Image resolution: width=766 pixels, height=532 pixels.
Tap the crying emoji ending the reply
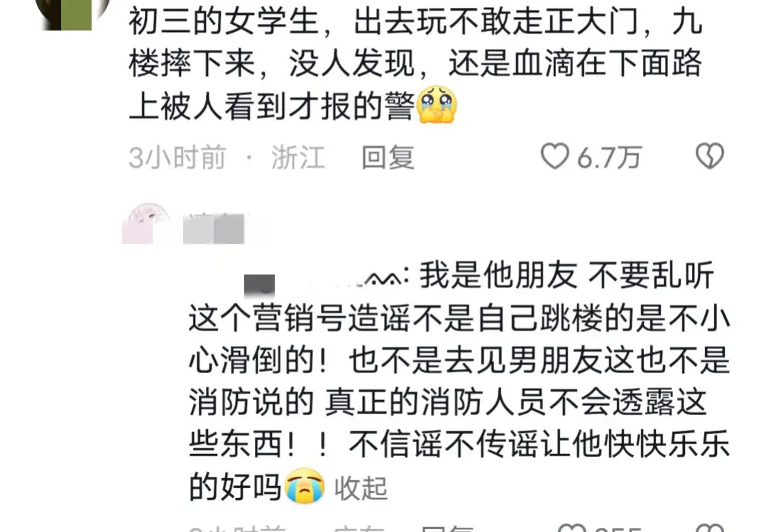point(305,486)
